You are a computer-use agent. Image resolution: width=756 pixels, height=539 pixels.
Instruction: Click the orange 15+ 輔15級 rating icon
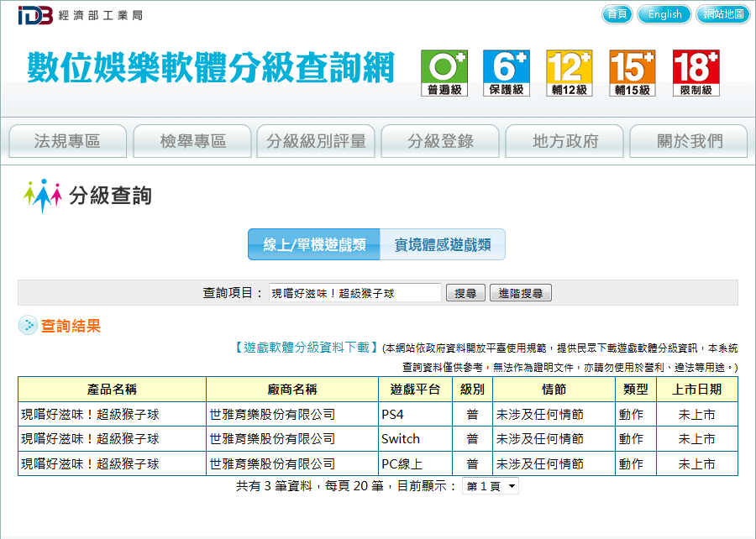pyautogui.click(x=633, y=73)
